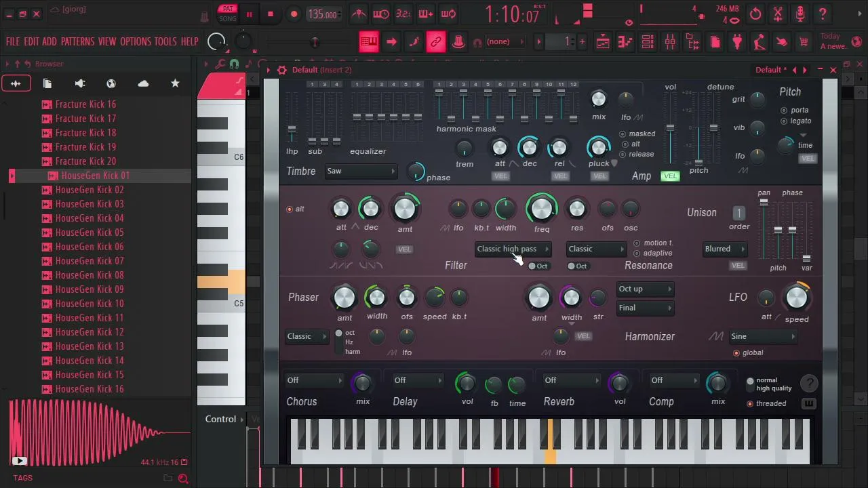Viewport: 868px width, 488px height.
Task: Enable the legato pitch option
Action: click(796, 121)
